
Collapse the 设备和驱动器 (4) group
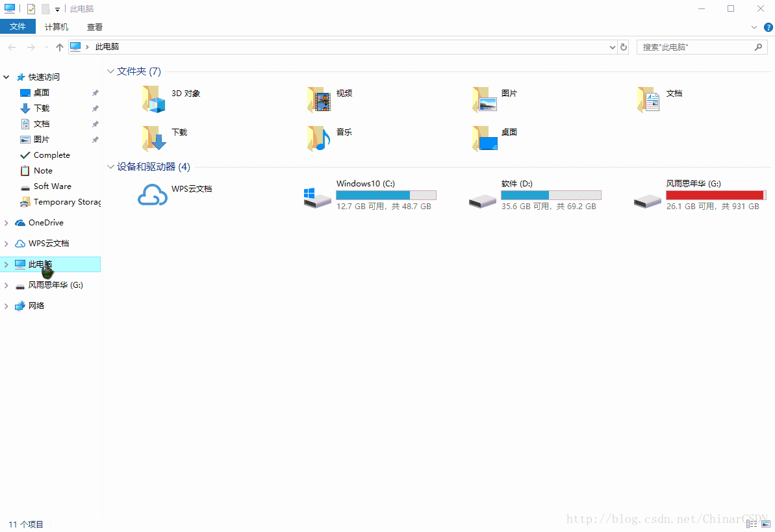click(x=110, y=167)
